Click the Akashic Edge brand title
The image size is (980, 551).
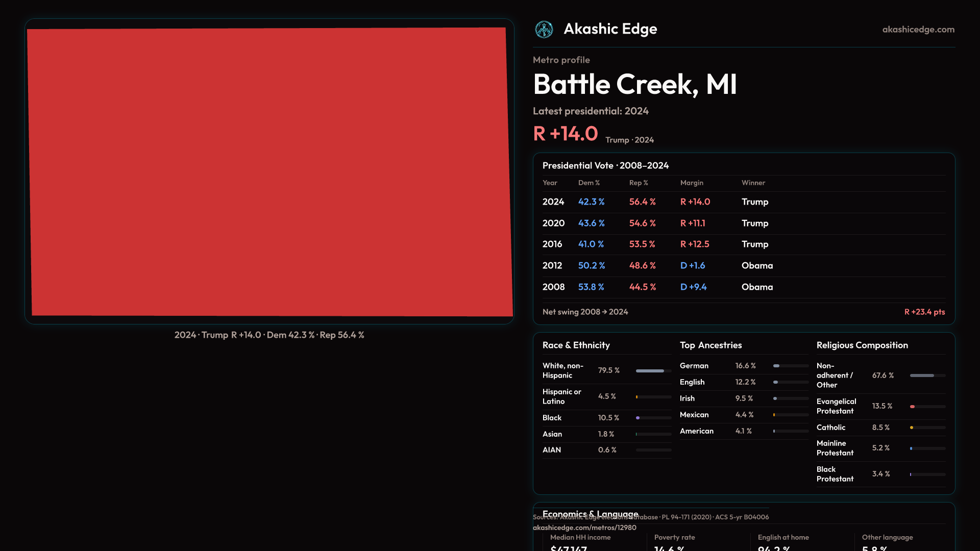pos(610,29)
